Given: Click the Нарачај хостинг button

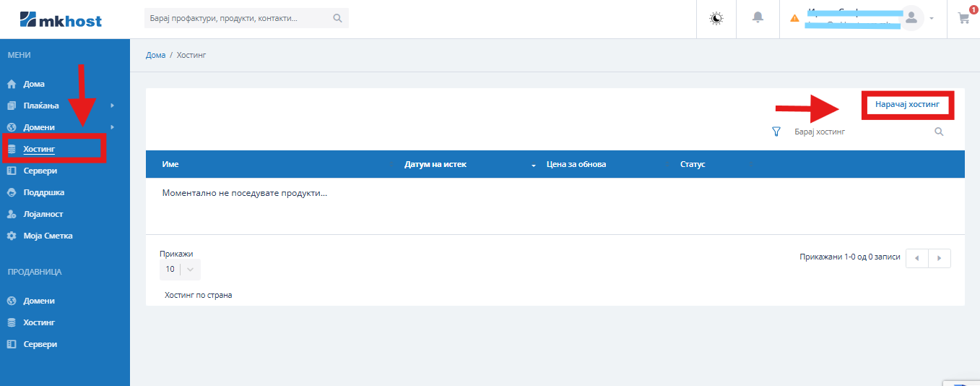Looking at the screenshot, I should click(x=907, y=105).
